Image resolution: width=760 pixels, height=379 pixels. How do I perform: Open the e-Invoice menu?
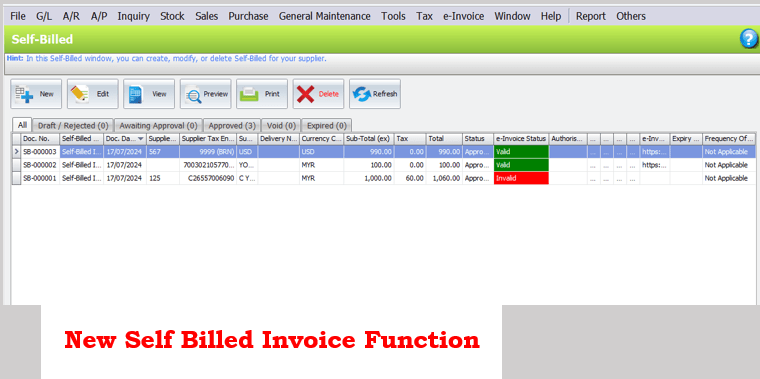[x=463, y=16]
